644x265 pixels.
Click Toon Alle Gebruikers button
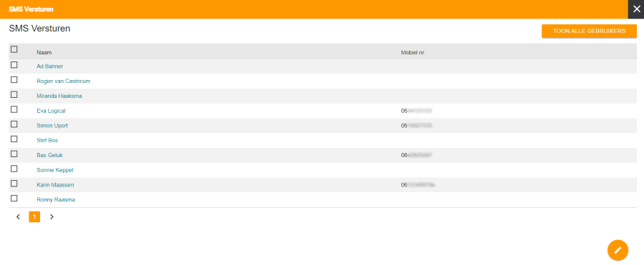point(589,31)
